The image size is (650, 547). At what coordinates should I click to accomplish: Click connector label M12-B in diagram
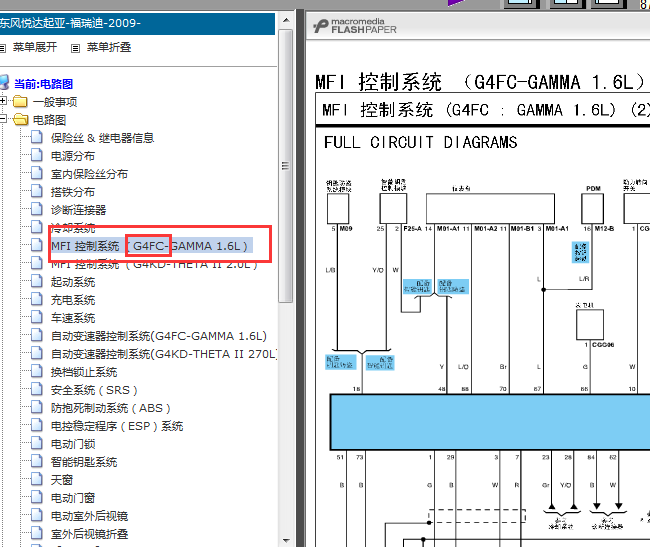[604, 229]
